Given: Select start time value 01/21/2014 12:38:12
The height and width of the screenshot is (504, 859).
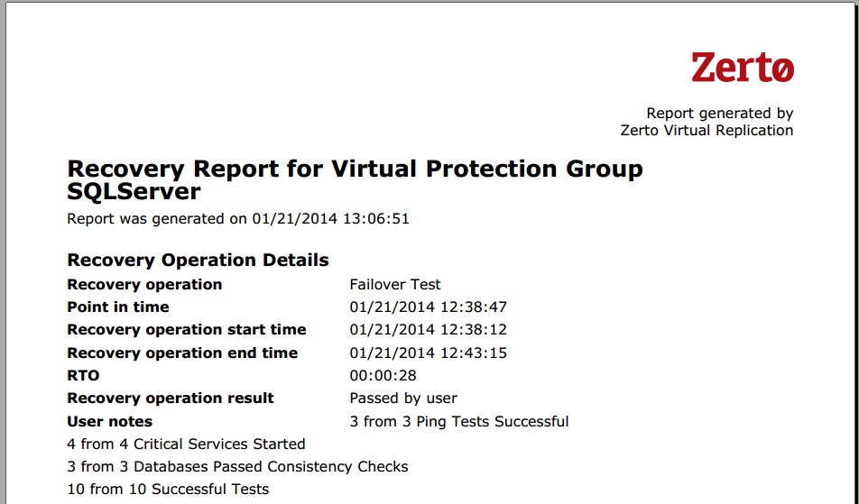Looking at the screenshot, I should pyautogui.click(x=429, y=330).
